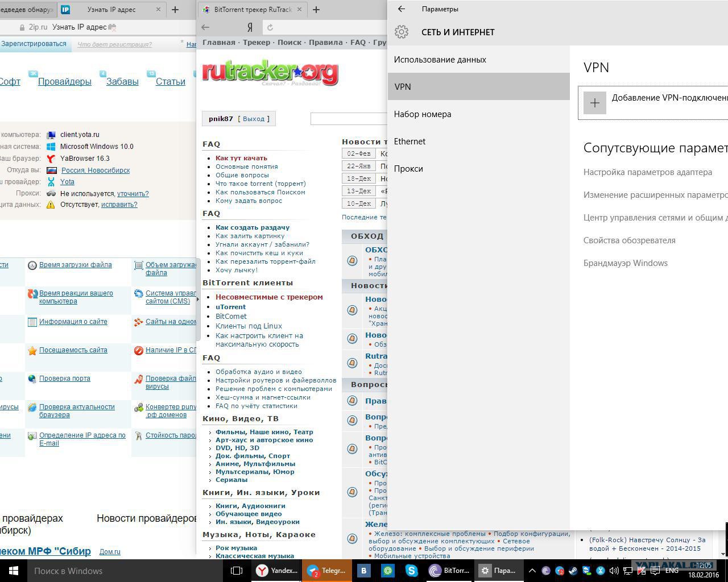Screen dimensions: 728x582
Task: Open the Как тут качать FAQ link
Action: (241, 158)
